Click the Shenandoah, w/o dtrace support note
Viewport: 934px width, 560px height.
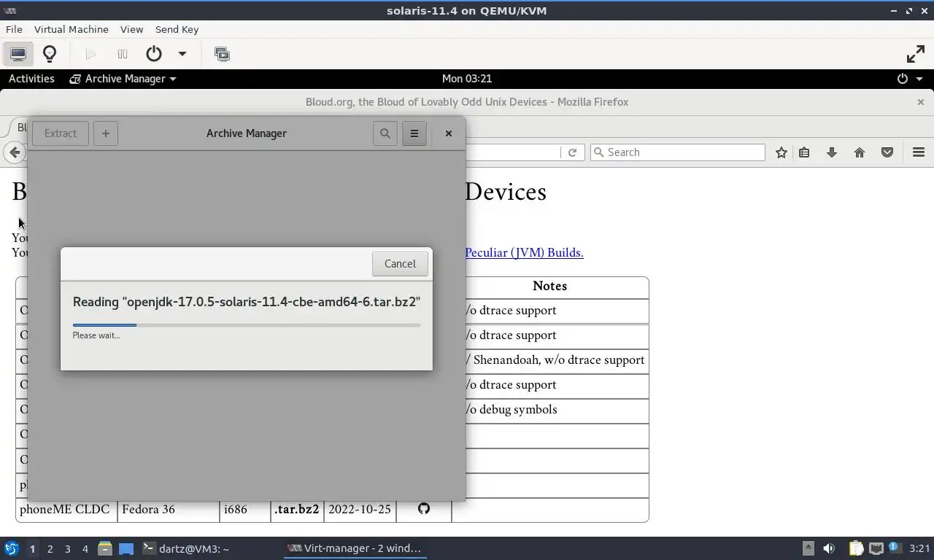coord(555,360)
